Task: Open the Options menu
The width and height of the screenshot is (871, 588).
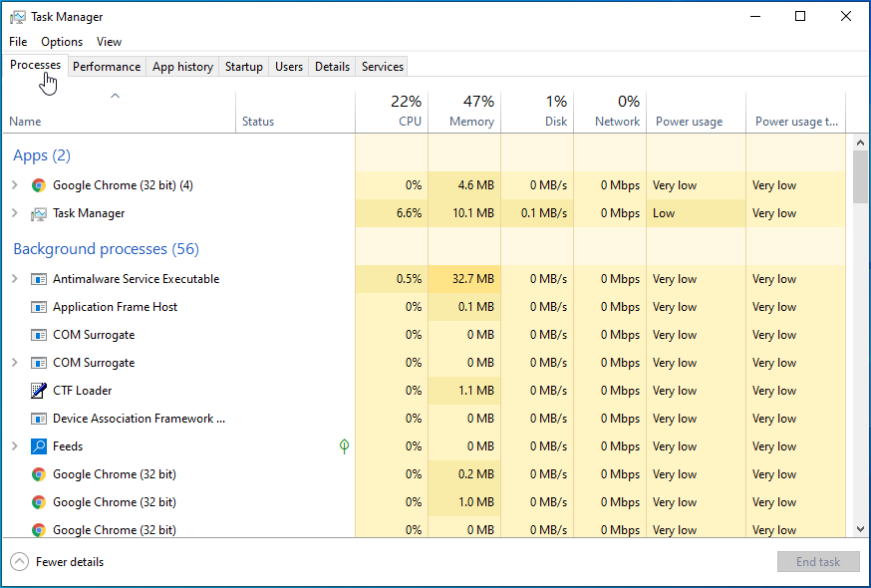Action: (x=62, y=42)
